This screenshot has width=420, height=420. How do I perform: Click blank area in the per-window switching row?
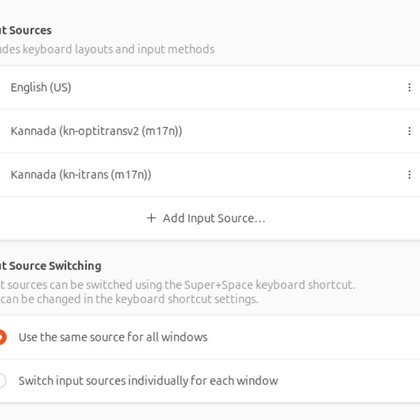tap(347, 381)
